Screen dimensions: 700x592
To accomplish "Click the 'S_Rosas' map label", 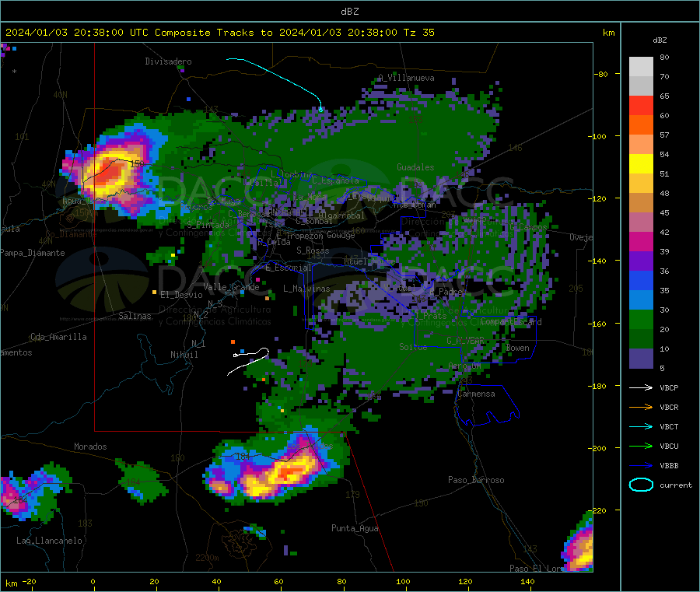I will (313, 250).
